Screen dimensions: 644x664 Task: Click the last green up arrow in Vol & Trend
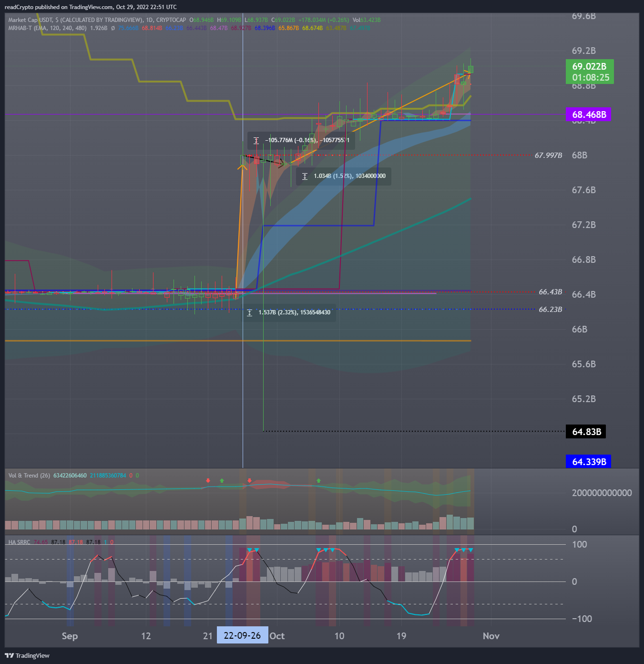(318, 480)
